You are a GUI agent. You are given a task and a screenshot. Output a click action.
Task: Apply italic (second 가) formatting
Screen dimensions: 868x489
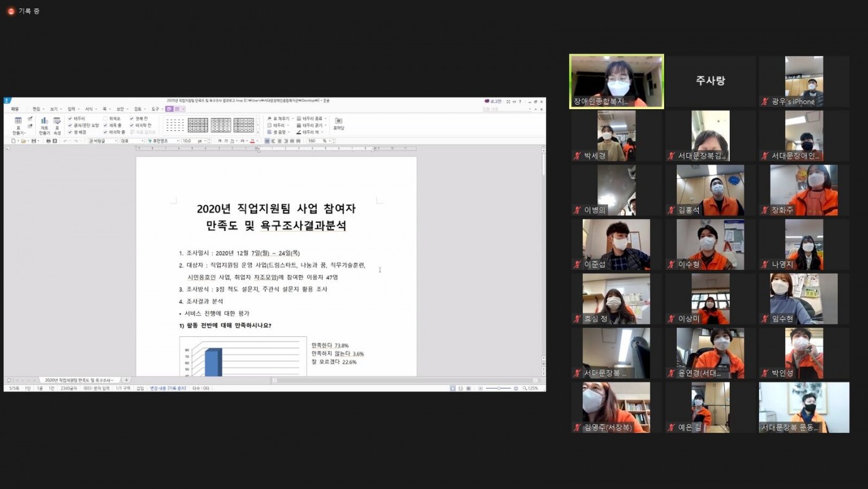click(x=226, y=141)
